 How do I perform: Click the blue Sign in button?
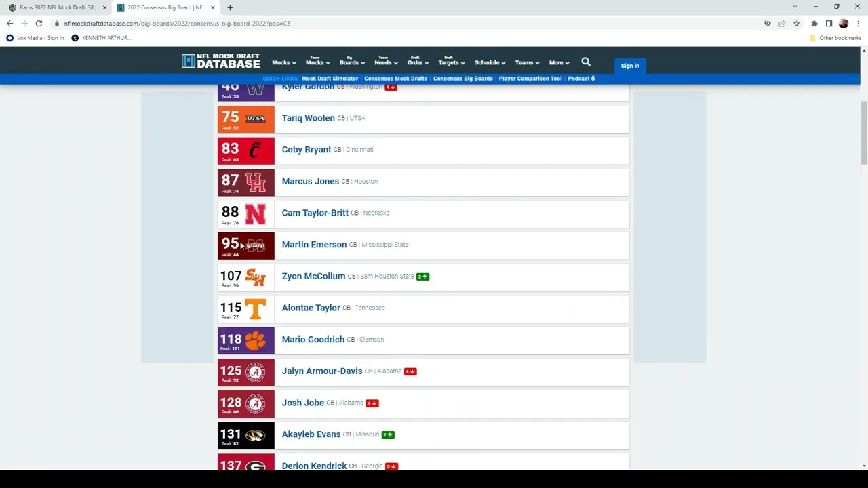(x=630, y=66)
